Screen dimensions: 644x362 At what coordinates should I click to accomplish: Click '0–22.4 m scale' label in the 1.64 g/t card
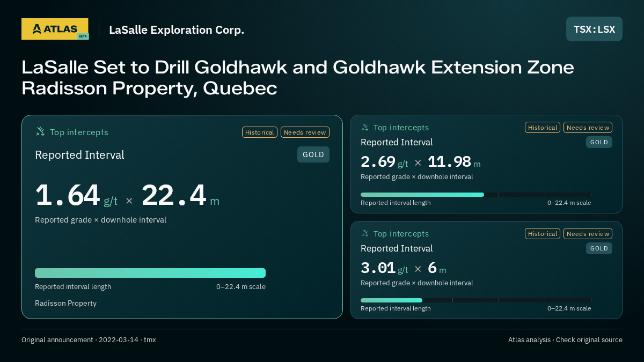[x=241, y=287]
